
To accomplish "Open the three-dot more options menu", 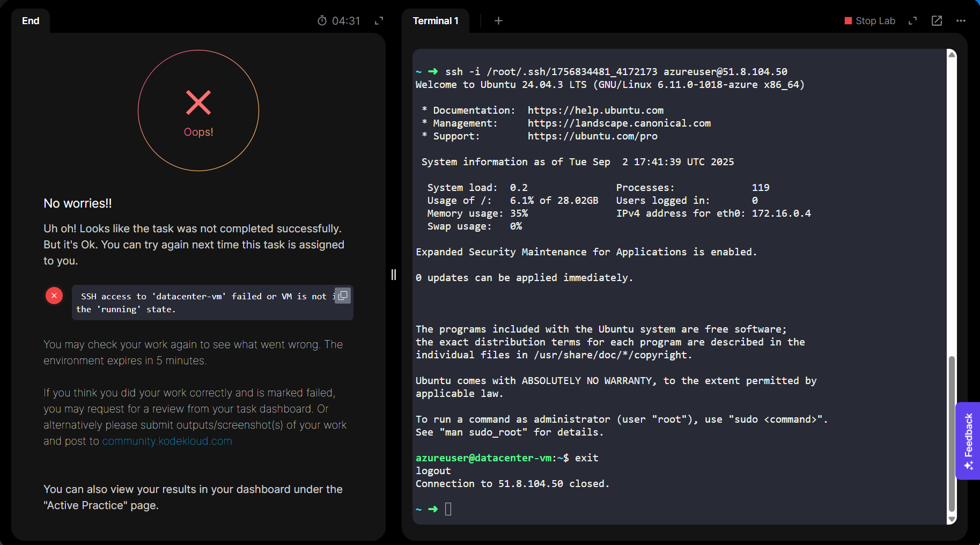I will [961, 21].
